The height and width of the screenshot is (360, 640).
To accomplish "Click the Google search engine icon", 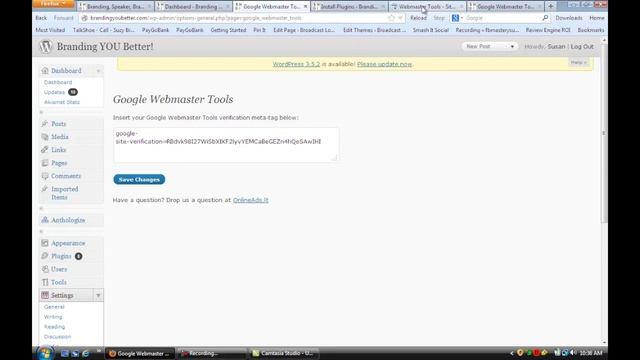I will pyautogui.click(x=455, y=18).
